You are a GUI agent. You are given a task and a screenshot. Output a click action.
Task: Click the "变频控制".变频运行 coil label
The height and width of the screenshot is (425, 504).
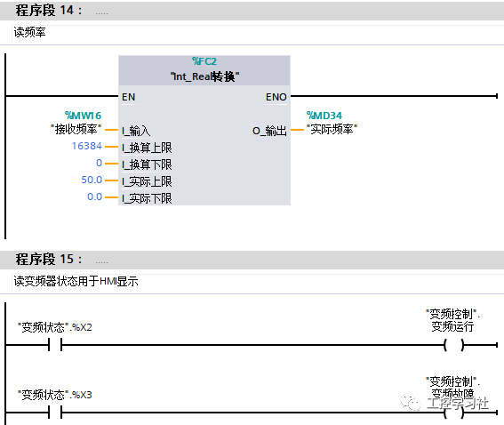tap(453, 320)
